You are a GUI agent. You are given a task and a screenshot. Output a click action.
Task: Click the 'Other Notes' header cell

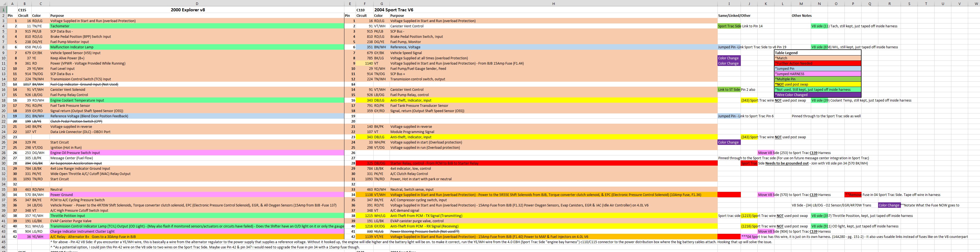801,16
